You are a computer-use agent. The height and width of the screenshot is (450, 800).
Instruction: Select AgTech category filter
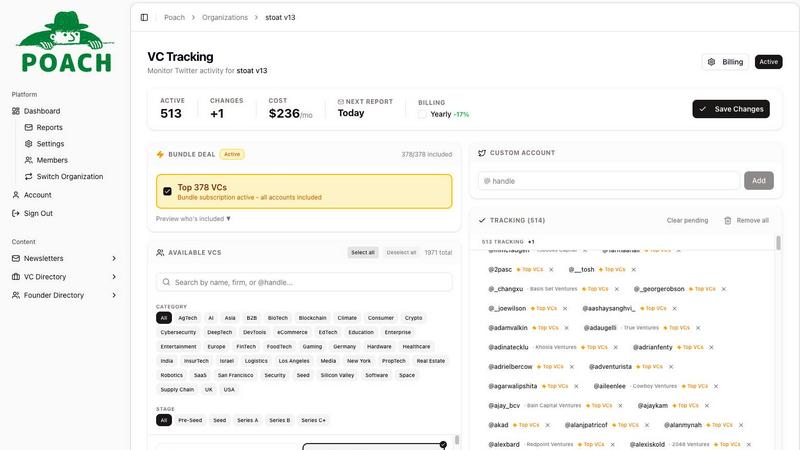(x=187, y=318)
